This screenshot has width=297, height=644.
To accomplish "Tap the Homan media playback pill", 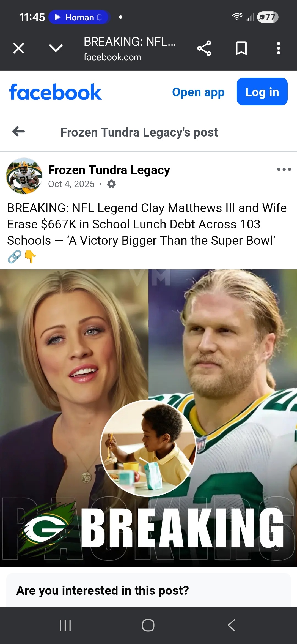I will pyautogui.click(x=79, y=17).
